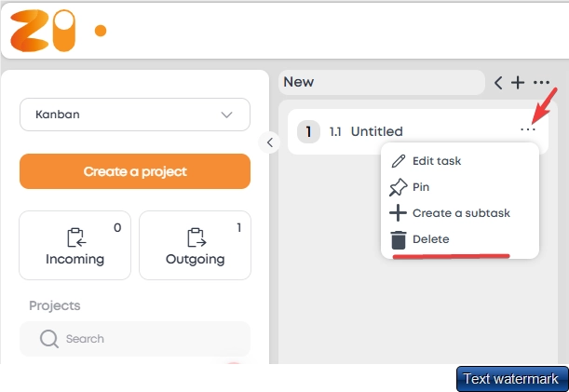Click the Create a project button
This screenshot has height=392, width=569.
pyautogui.click(x=135, y=171)
